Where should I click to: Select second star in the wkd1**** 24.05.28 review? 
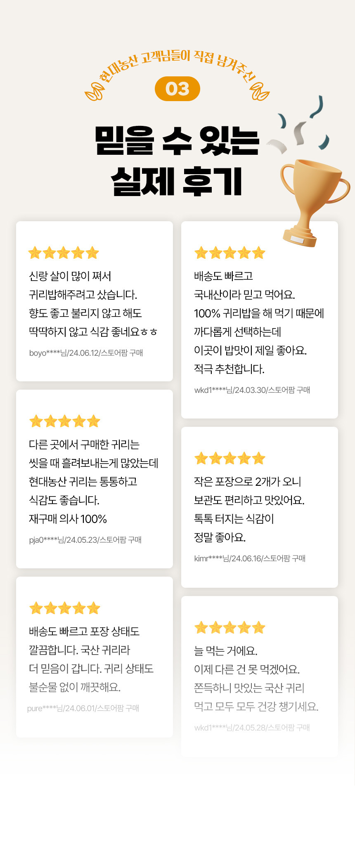pyautogui.click(x=215, y=628)
